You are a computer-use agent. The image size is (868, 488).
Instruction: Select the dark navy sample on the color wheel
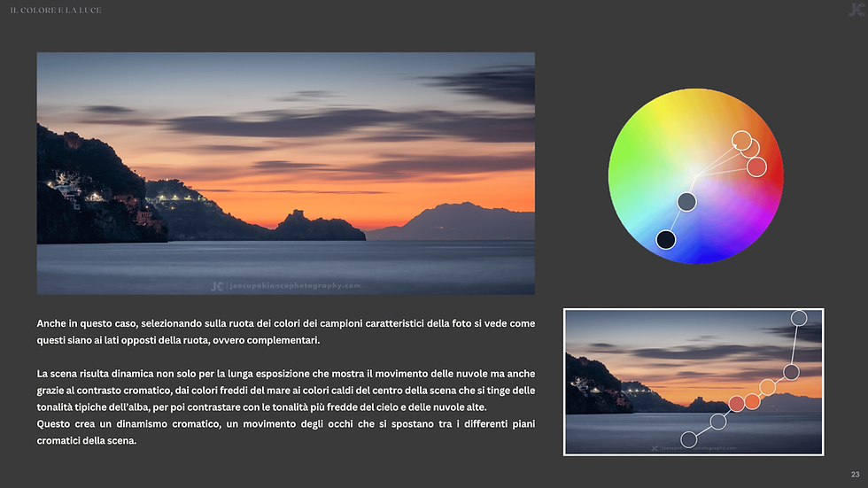pyautogui.click(x=665, y=240)
